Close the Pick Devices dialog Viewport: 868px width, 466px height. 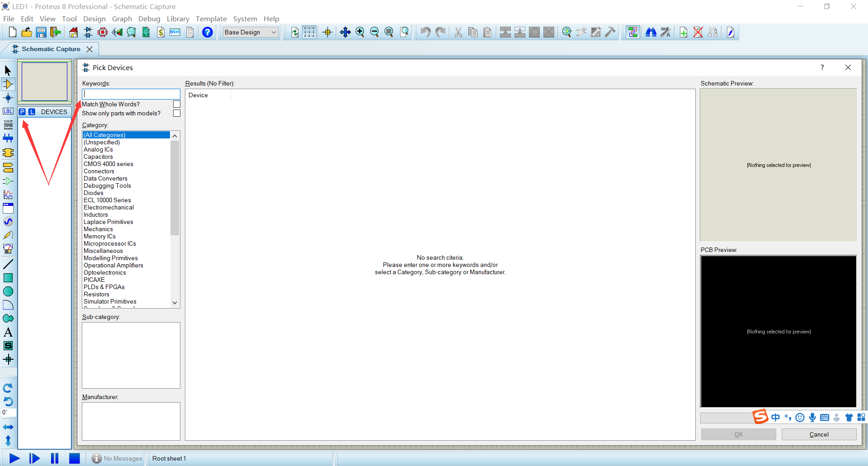pos(848,67)
